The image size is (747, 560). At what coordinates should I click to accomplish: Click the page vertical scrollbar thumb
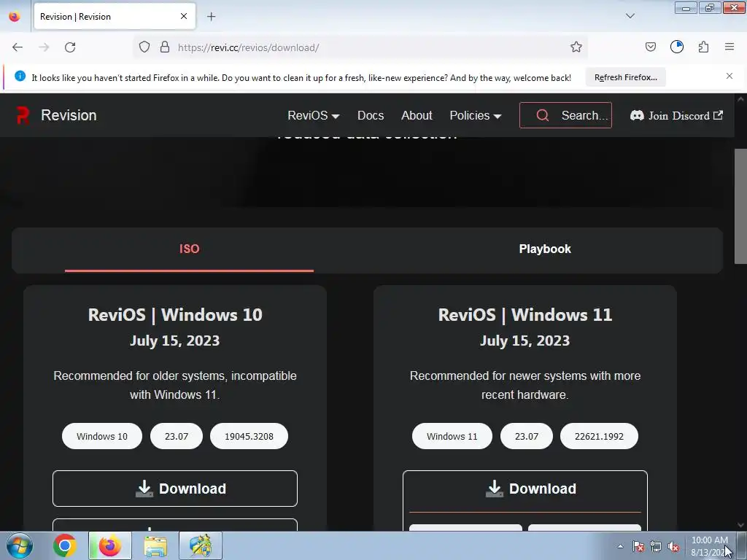[740, 206]
